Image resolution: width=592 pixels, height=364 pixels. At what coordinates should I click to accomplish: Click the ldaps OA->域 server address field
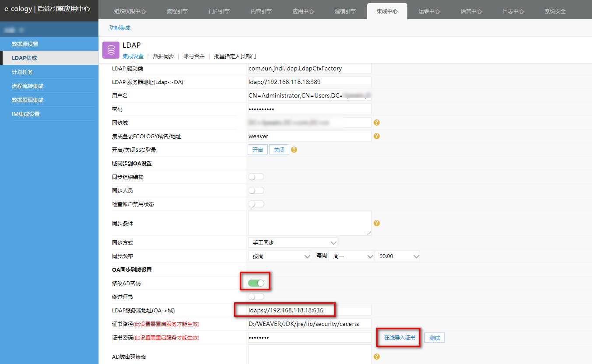pyautogui.click(x=309, y=310)
